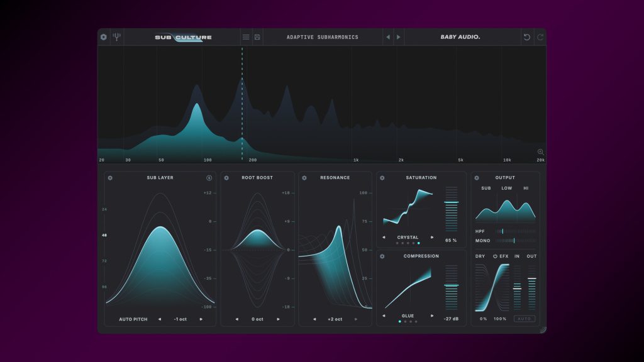Click the +2 oct value

335,319
